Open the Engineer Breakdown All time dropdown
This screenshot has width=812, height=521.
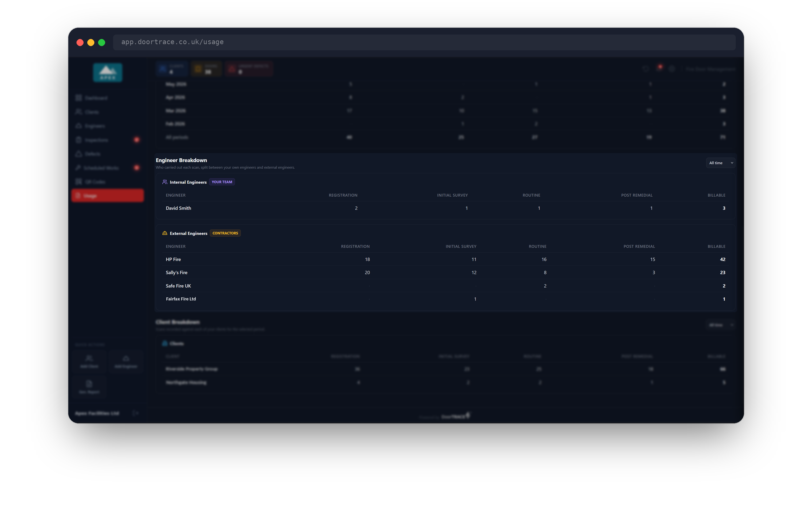click(720, 163)
